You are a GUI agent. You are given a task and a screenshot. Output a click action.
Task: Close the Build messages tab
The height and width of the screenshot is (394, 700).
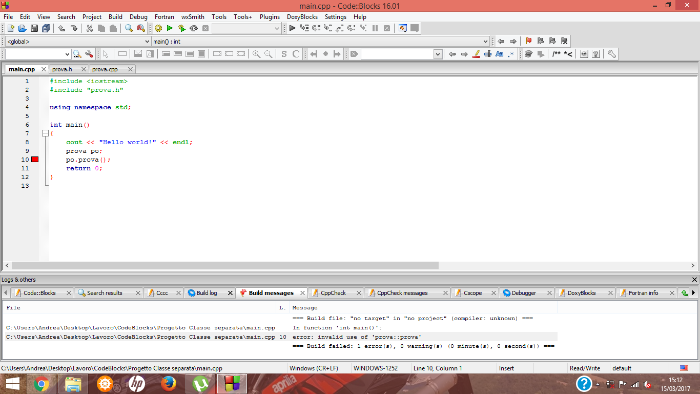click(302, 293)
